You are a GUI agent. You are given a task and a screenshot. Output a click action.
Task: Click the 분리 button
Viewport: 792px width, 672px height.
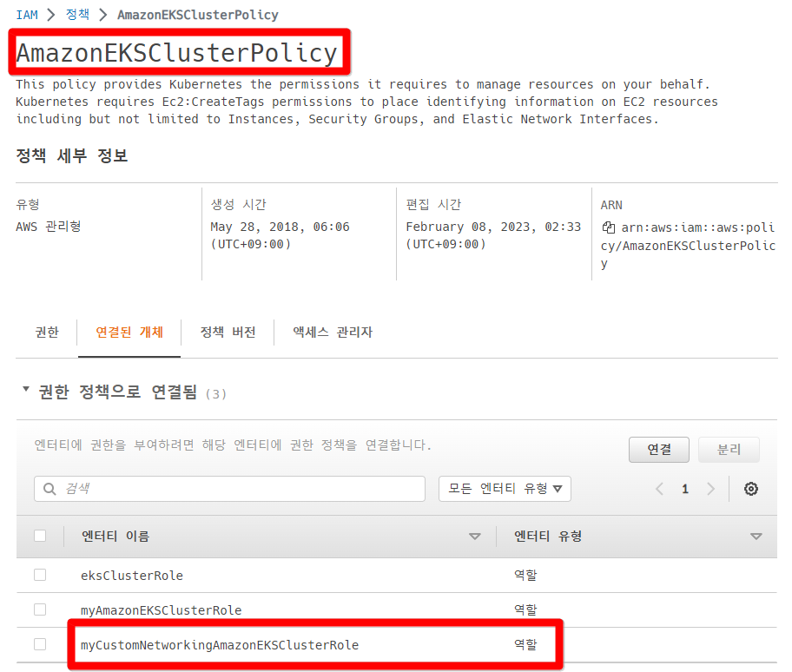tap(729, 450)
